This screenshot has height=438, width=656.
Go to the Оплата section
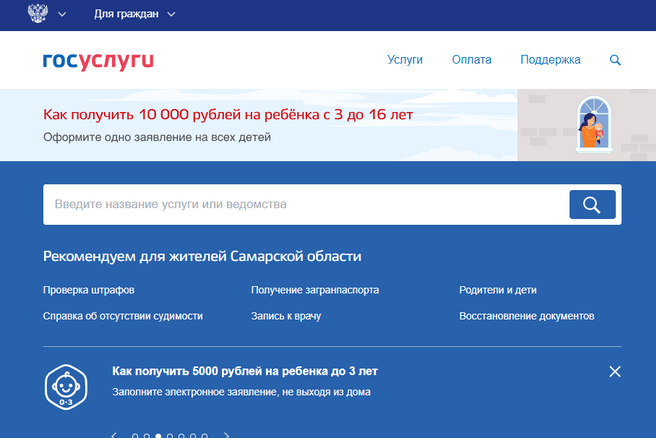click(471, 60)
